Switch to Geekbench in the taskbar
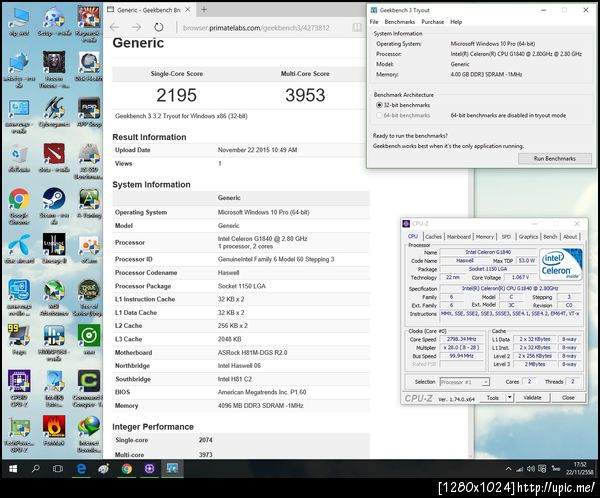Image resolution: width=600 pixels, height=498 pixels. tap(172, 469)
